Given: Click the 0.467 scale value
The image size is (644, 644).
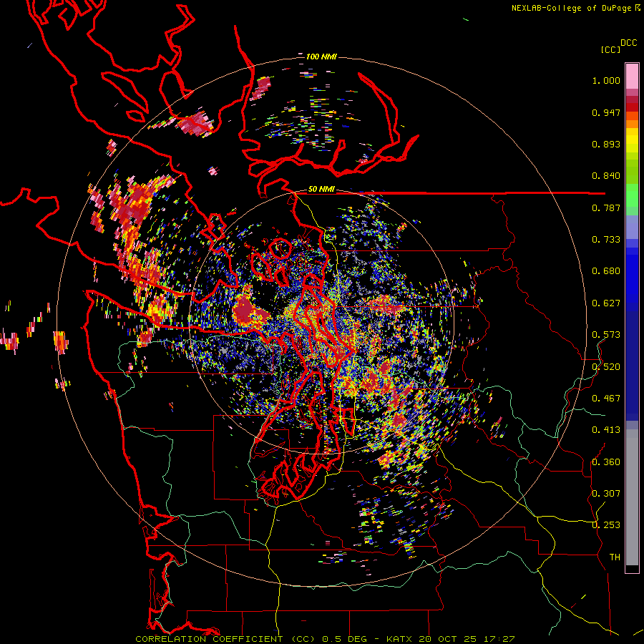Looking at the screenshot, I should (606, 399).
